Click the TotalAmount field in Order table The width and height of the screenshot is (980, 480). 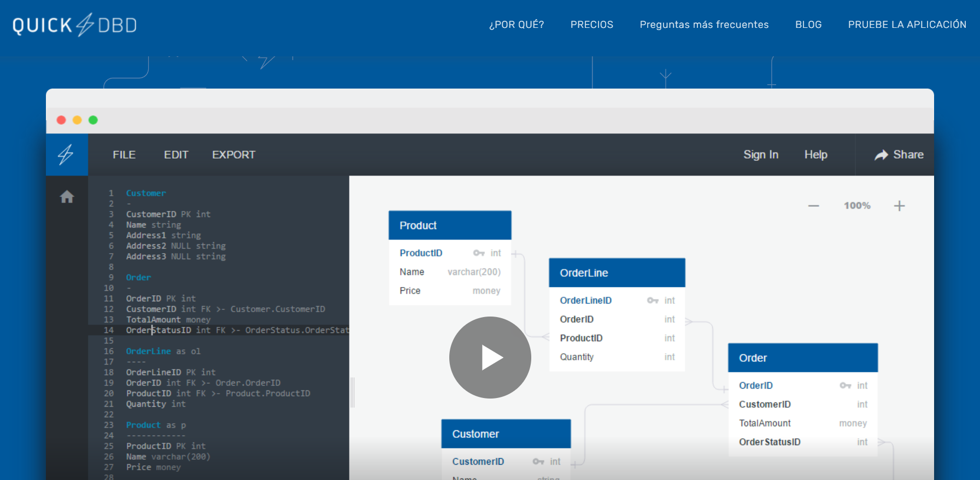point(765,423)
